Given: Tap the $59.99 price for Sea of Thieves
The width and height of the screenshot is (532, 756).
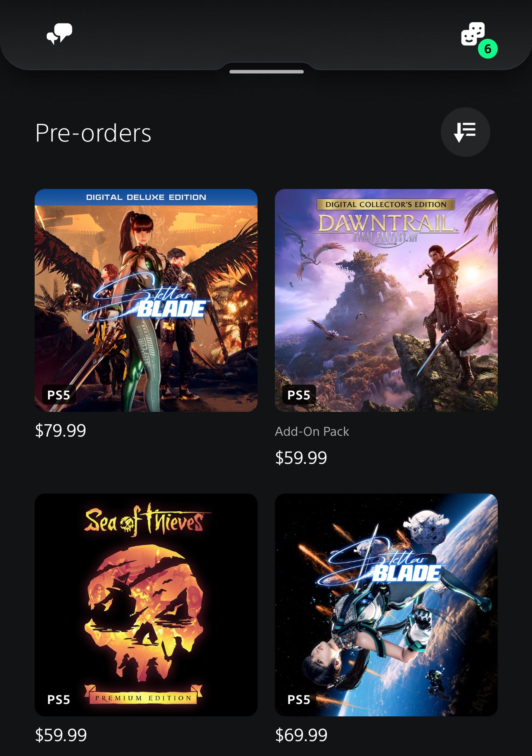Looking at the screenshot, I should [x=61, y=735].
